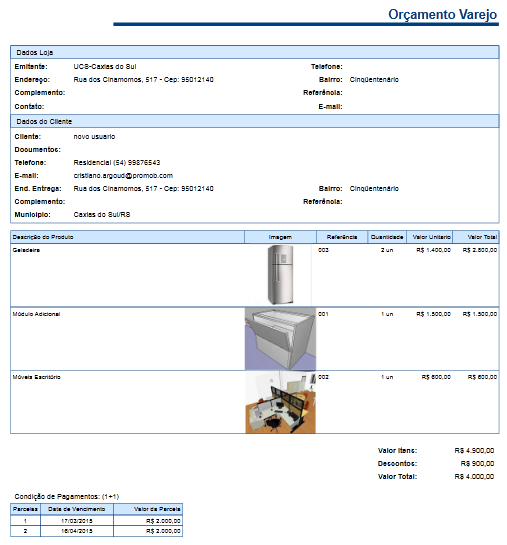Image resolution: width=507 pixels, height=545 pixels.
Task: Select the Dados Loja section header
Action: (255, 52)
